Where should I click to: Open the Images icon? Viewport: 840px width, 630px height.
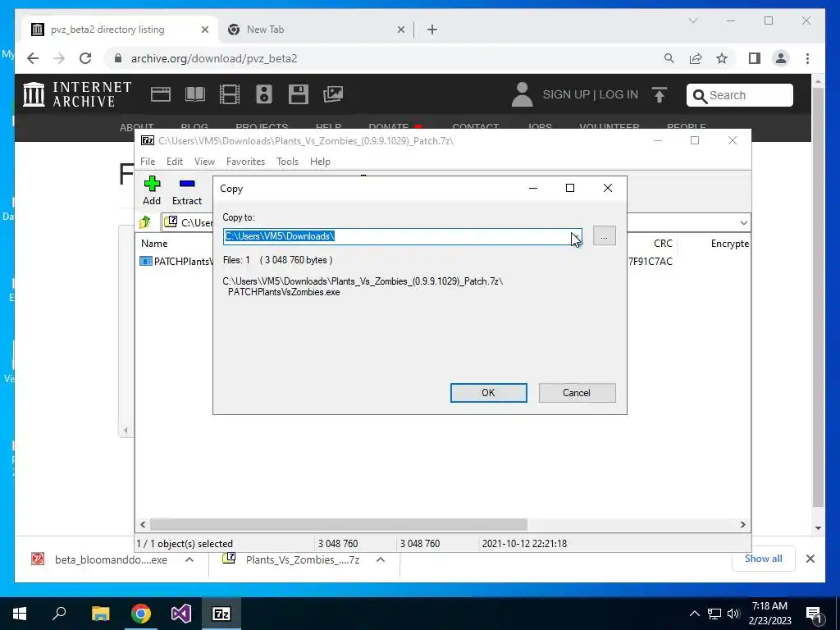[x=333, y=94]
